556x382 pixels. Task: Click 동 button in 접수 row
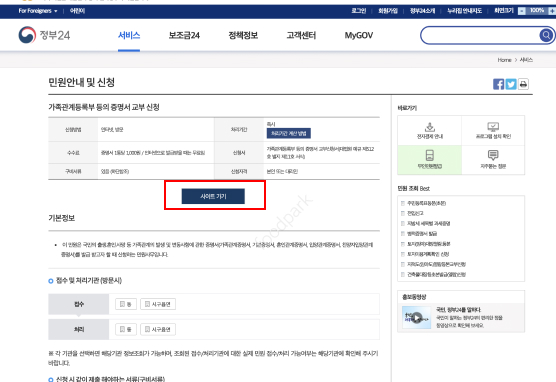(126, 304)
